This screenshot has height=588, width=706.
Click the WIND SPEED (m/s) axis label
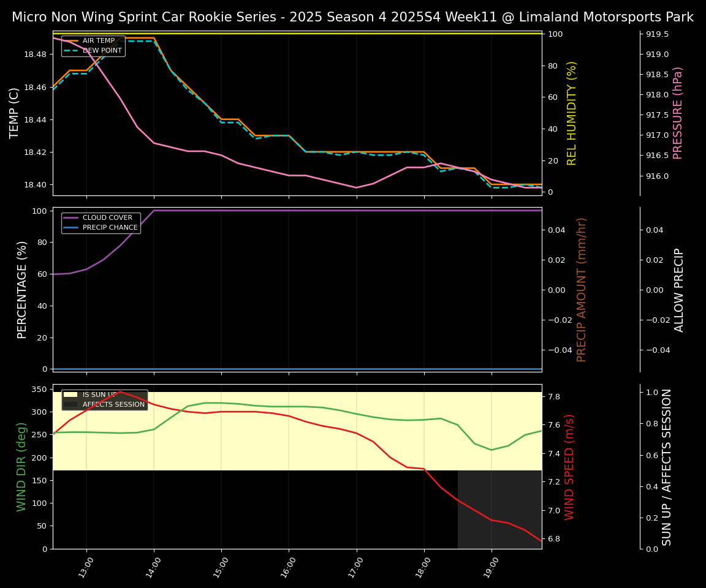coord(569,467)
